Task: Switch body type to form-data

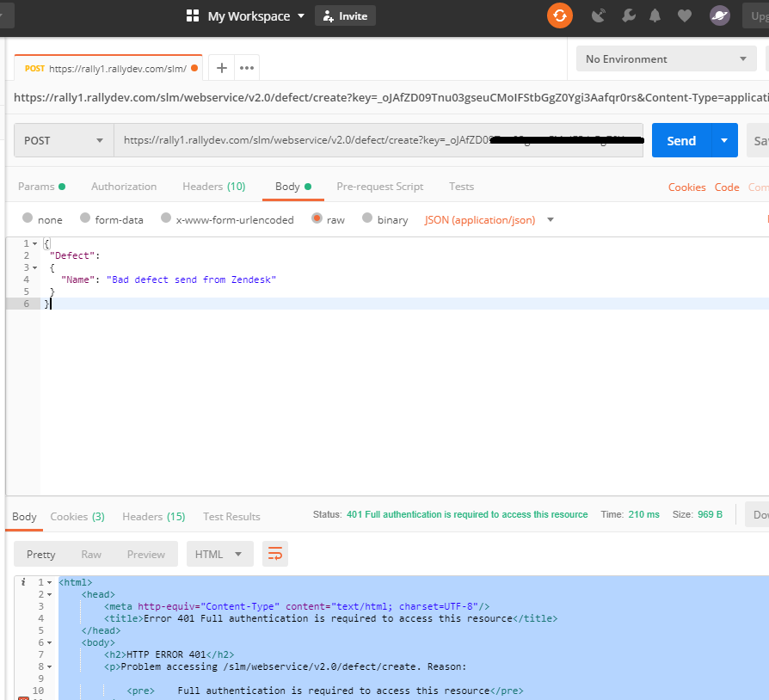Action: coord(112,219)
